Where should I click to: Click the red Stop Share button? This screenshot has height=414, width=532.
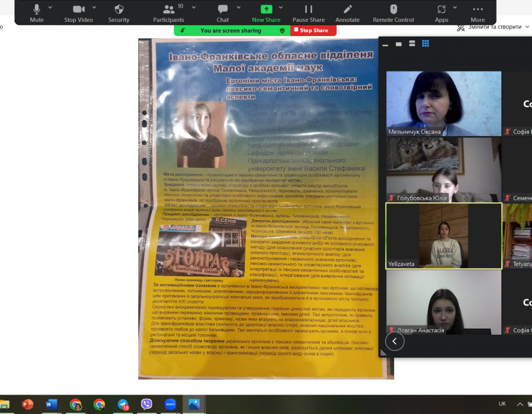pyautogui.click(x=313, y=30)
